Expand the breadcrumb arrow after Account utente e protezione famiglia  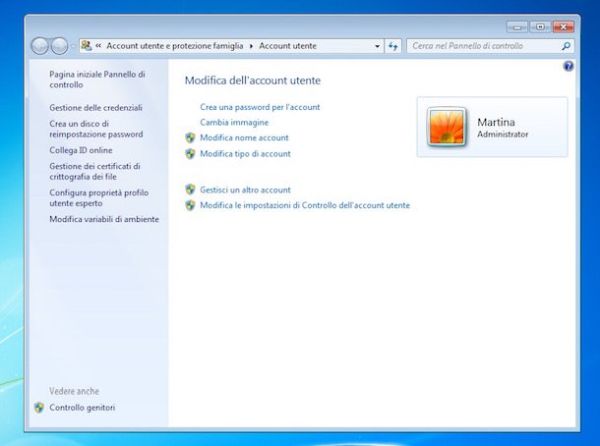252,46
